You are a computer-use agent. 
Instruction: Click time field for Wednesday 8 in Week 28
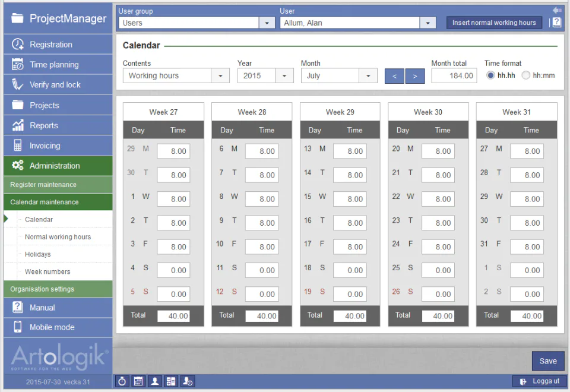pyautogui.click(x=262, y=199)
